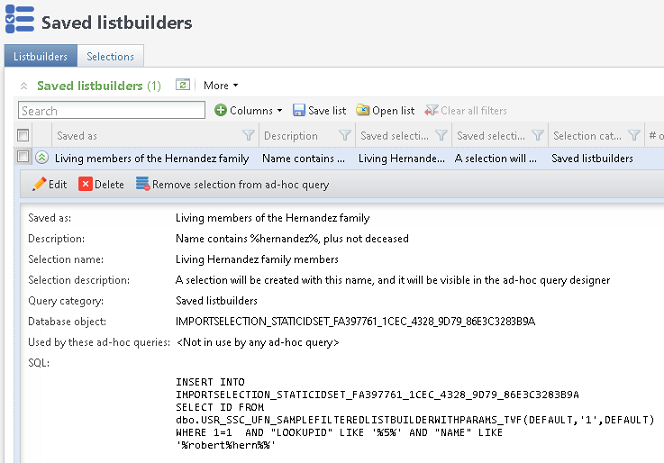
Task: Click the green Columns plus icon
Action: [x=220, y=110]
